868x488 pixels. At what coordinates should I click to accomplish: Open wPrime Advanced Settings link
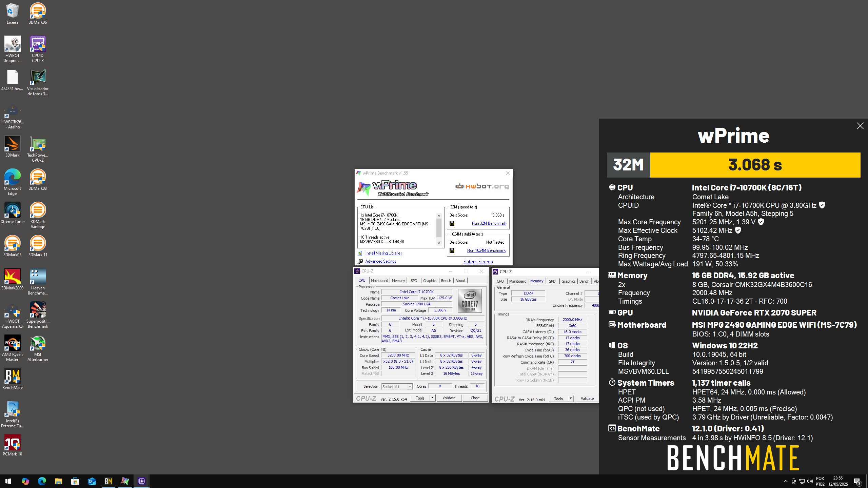coord(380,261)
